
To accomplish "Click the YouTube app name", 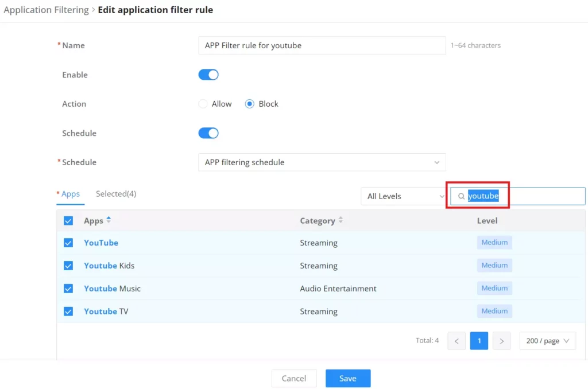I will (x=101, y=243).
